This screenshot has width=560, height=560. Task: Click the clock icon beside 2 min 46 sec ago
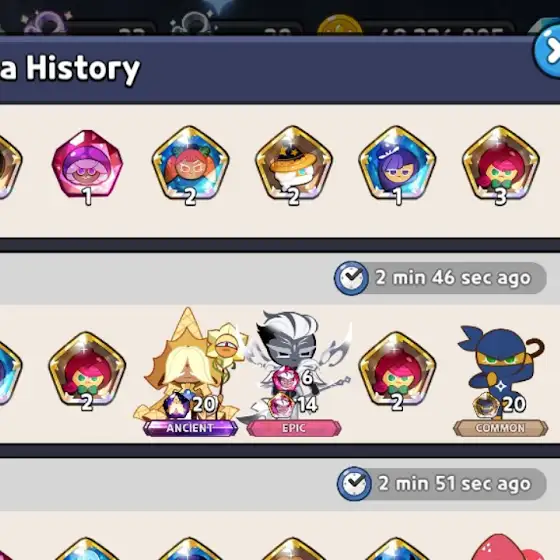[x=351, y=278]
